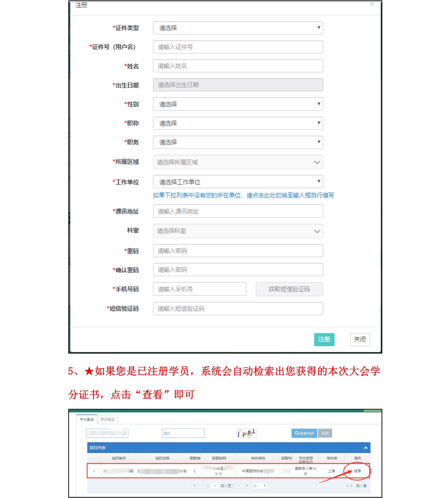Close the 注册 dialog with the X icon
The height and width of the screenshot is (498, 448).
tap(372, 4)
